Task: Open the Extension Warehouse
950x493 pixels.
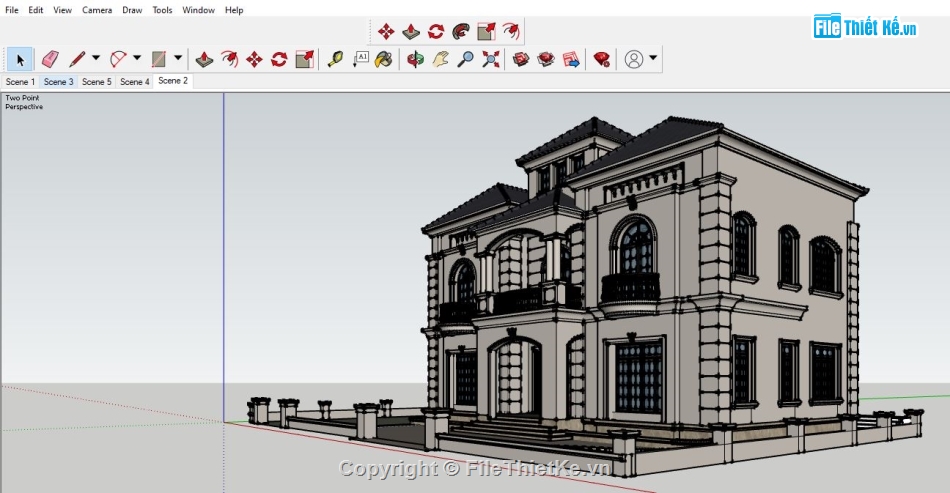Action: [x=546, y=59]
